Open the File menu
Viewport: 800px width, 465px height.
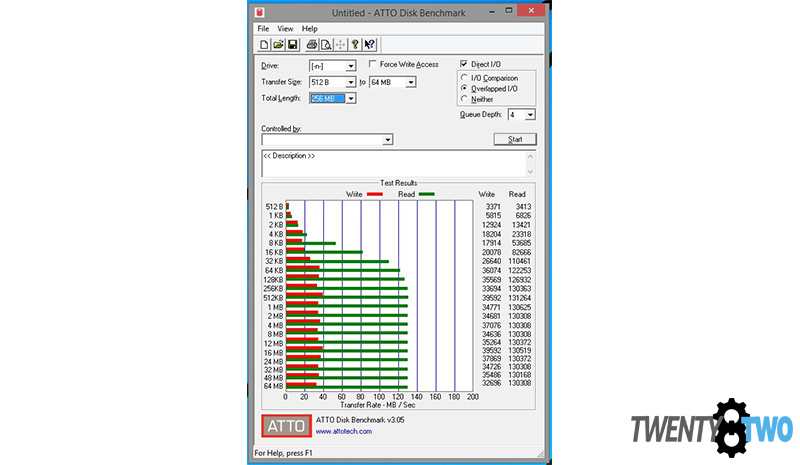coord(263,29)
